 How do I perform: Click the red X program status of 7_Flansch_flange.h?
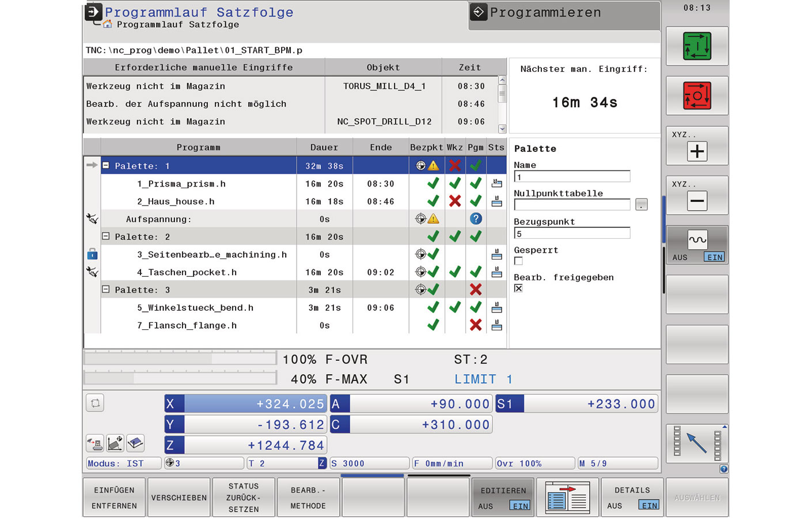click(x=476, y=325)
